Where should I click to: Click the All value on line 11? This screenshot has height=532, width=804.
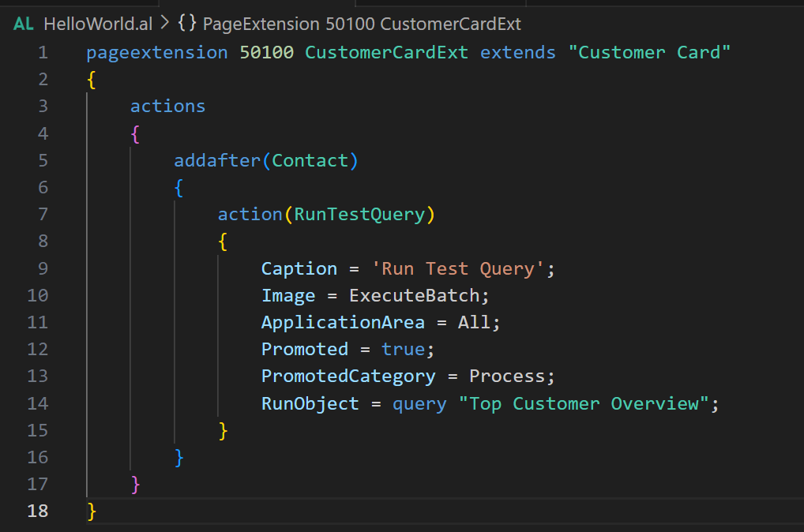pos(474,322)
